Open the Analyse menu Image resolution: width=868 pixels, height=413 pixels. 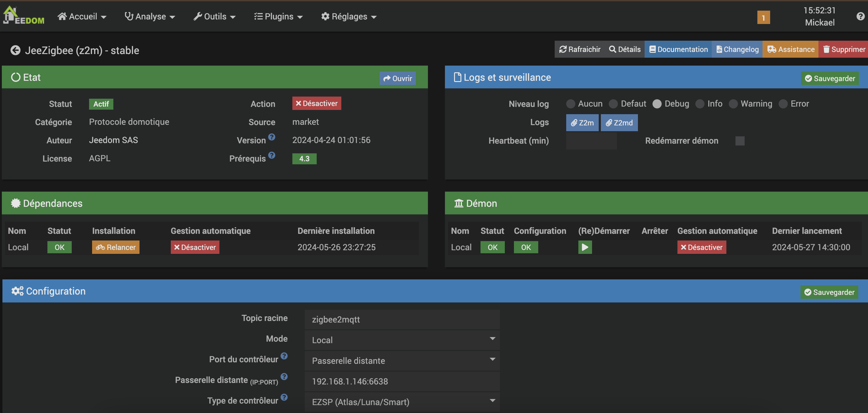coord(150,16)
